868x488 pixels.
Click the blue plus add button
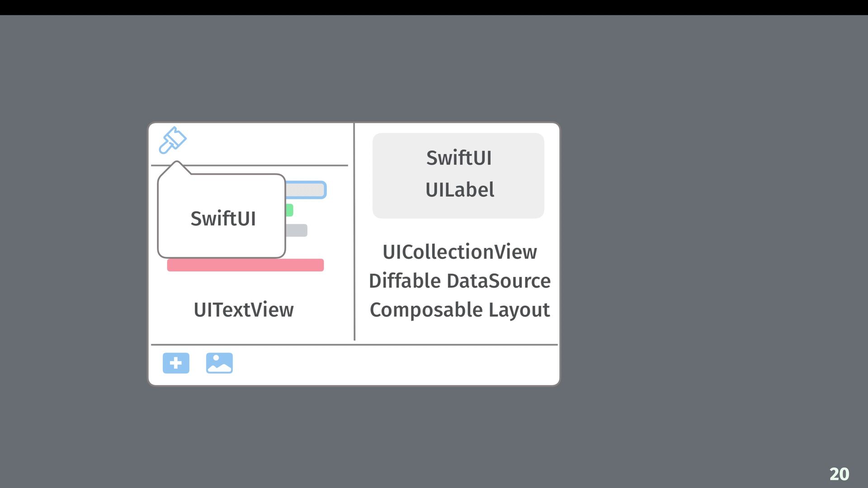(176, 363)
